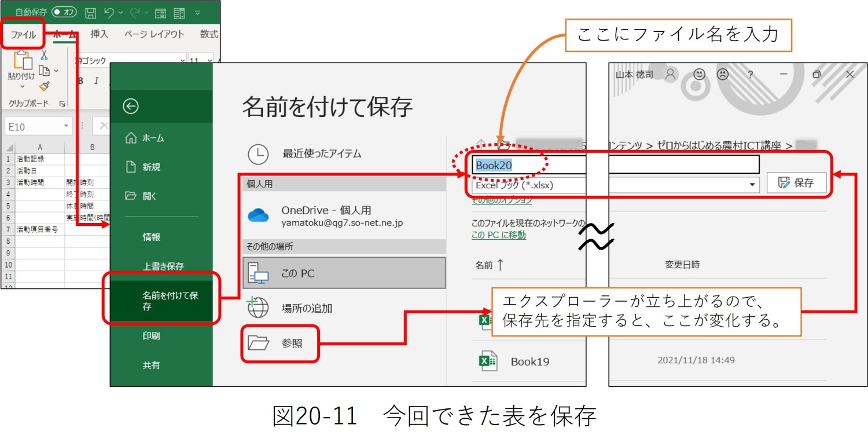Undo the last action with the undo arrow
Viewport: 868px width, 446px height.
109,12
